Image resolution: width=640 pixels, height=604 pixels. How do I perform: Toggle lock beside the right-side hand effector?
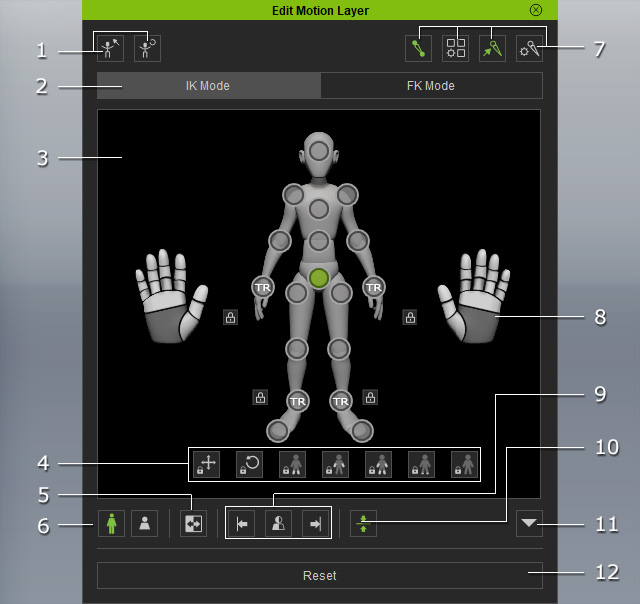point(410,317)
